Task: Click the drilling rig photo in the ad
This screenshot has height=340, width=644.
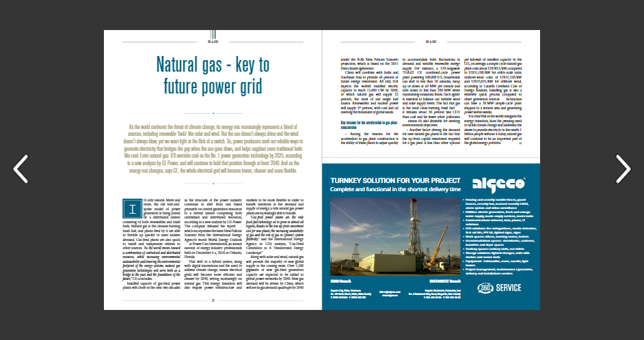Action: pyautogui.click(x=395, y=237)
